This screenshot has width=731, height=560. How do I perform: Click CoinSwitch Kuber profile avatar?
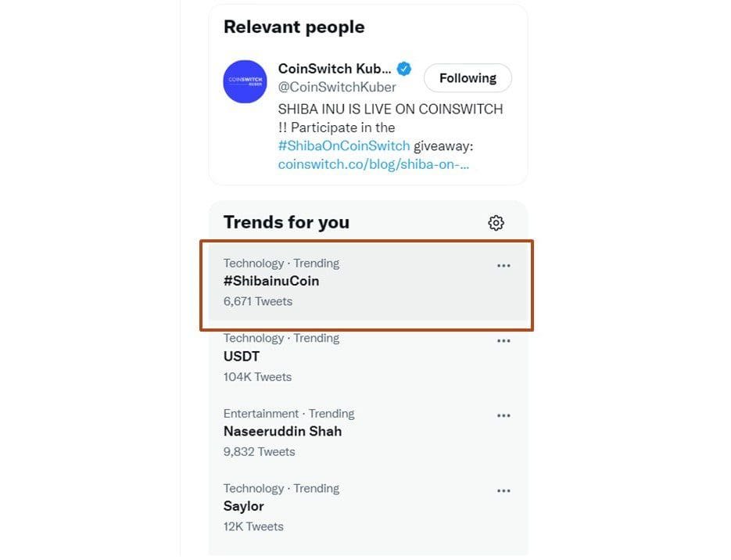click(245, 81)
